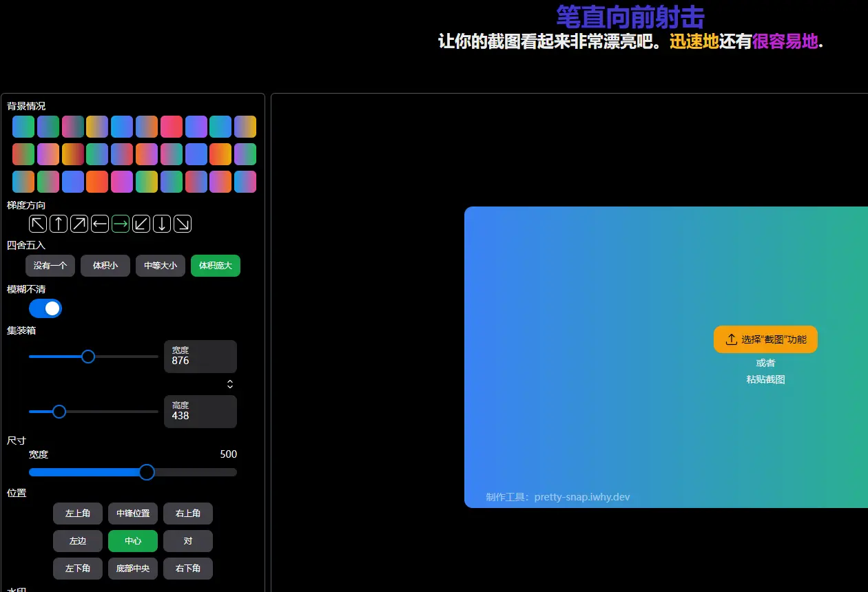Pick the first swatch in the bottom row (blue-orange)
This screenshot has width=868, height=592.
click(x=23, y=182)
